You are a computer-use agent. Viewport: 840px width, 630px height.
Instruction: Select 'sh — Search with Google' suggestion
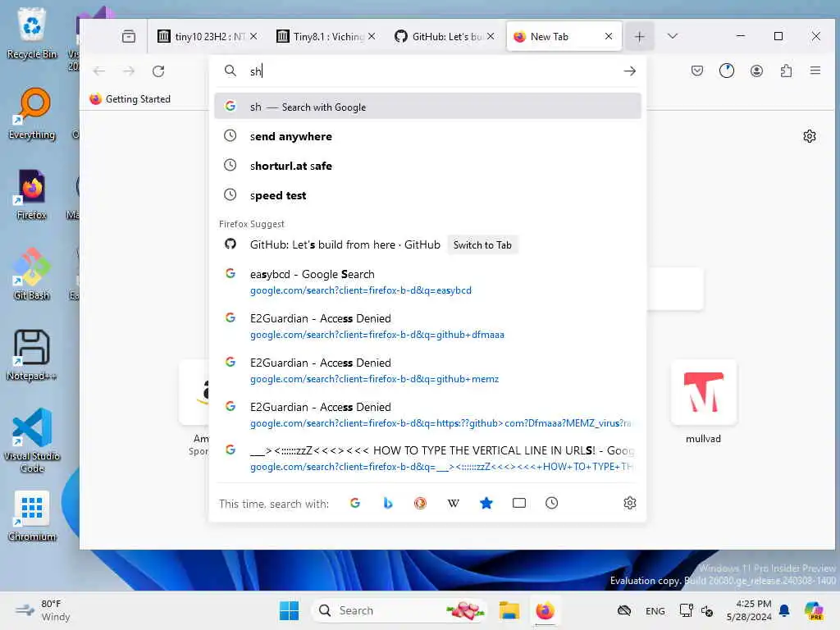click(427, 107)
